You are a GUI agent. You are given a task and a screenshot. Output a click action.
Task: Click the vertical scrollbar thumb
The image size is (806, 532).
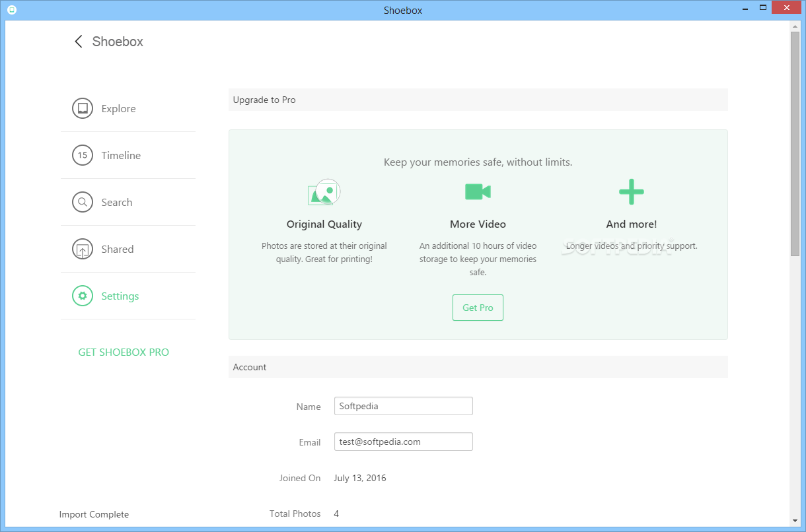(x=795, y=143)
